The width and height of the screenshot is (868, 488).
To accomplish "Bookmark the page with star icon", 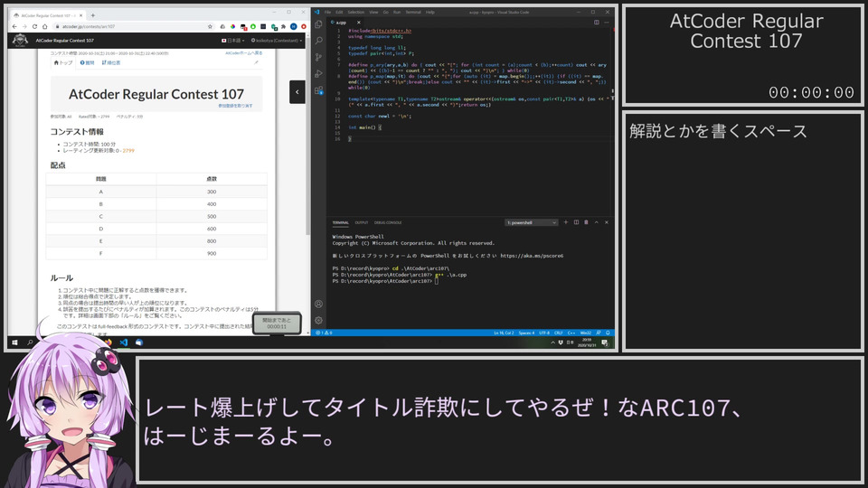I will 210,26.
